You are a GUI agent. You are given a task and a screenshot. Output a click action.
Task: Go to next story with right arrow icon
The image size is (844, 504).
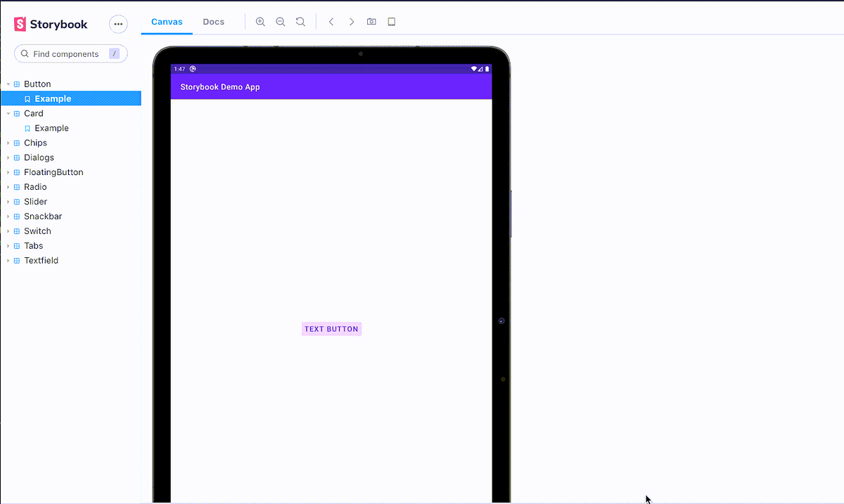tap(351, 22)
